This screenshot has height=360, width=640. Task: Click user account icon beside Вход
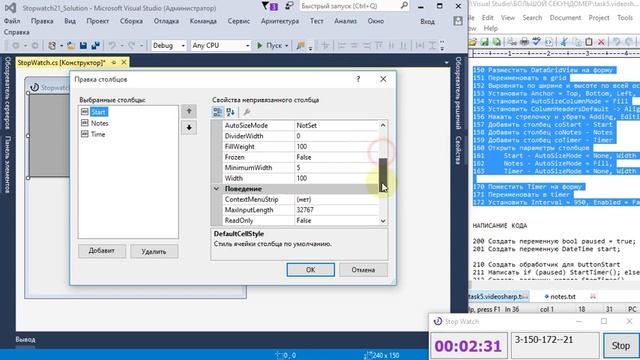(458, 21)
